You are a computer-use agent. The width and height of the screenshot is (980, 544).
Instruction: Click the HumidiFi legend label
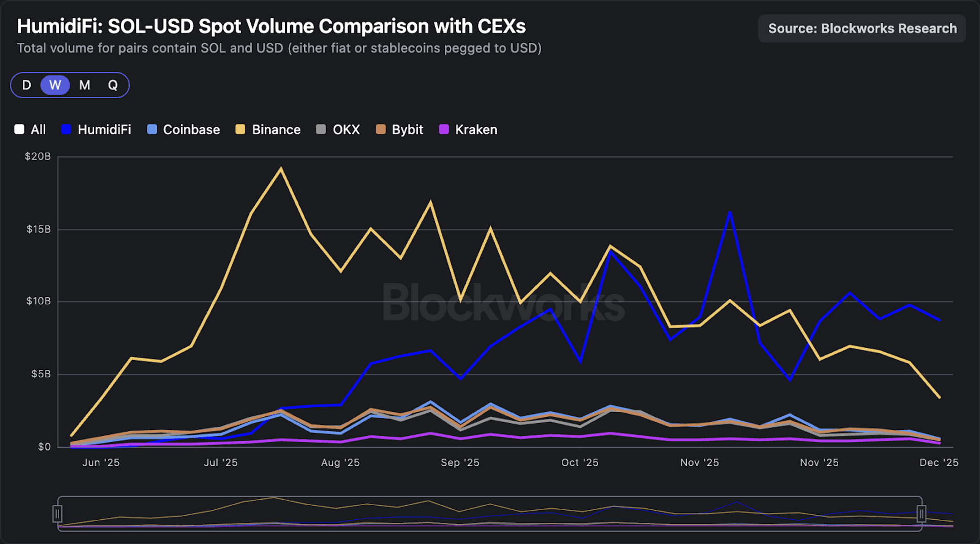click(x=104, y=129)
